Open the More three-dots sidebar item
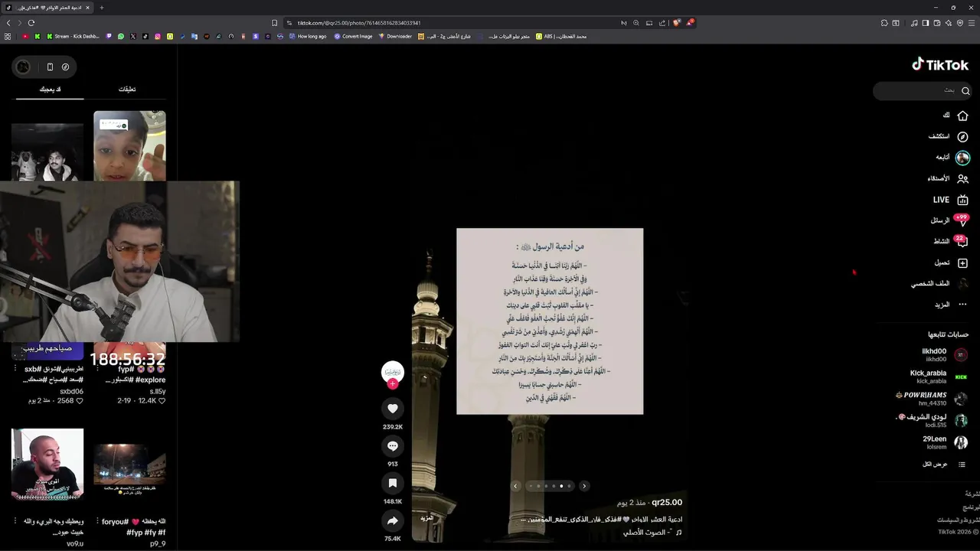 point(962,305)
